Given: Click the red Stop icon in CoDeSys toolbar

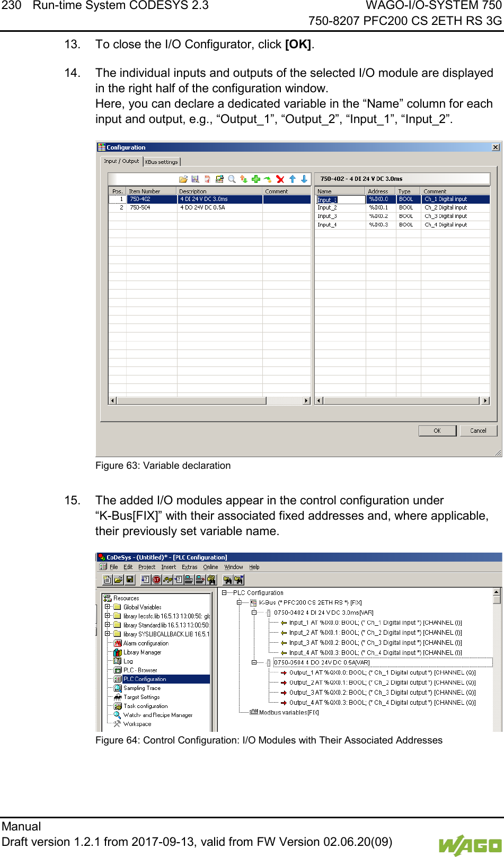Looking at the screenshot, I should [157, 580].
